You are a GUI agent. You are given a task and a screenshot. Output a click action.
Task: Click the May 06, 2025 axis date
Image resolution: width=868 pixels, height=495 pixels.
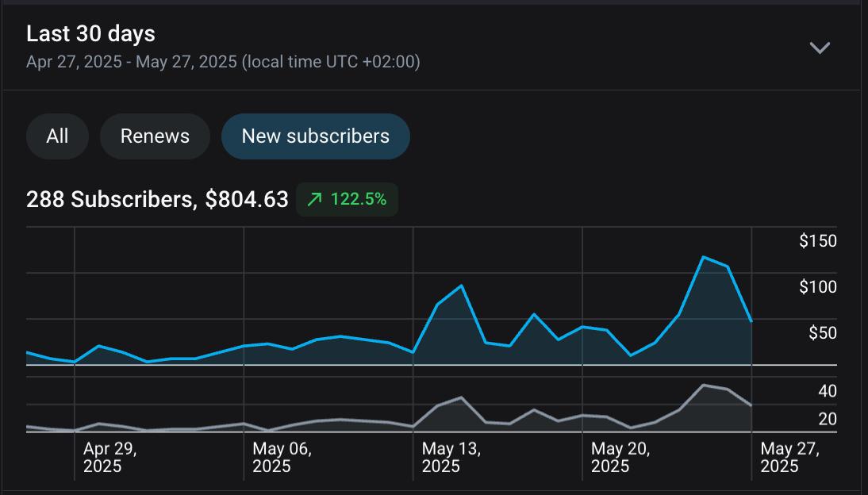pos(282,458)
